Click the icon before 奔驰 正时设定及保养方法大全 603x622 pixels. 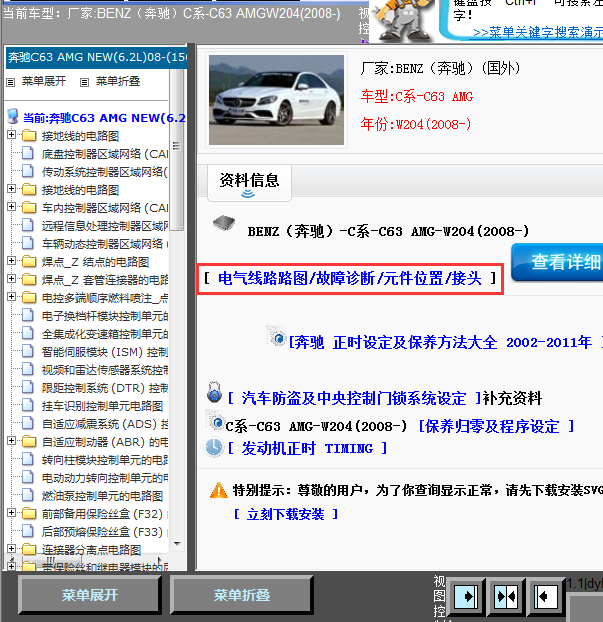277,336
